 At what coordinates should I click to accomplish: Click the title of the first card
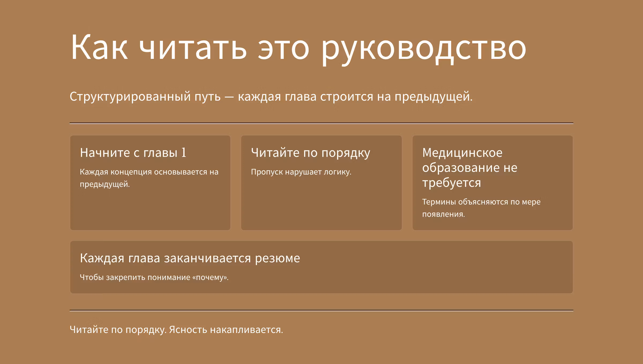click(x=133, y=153)
